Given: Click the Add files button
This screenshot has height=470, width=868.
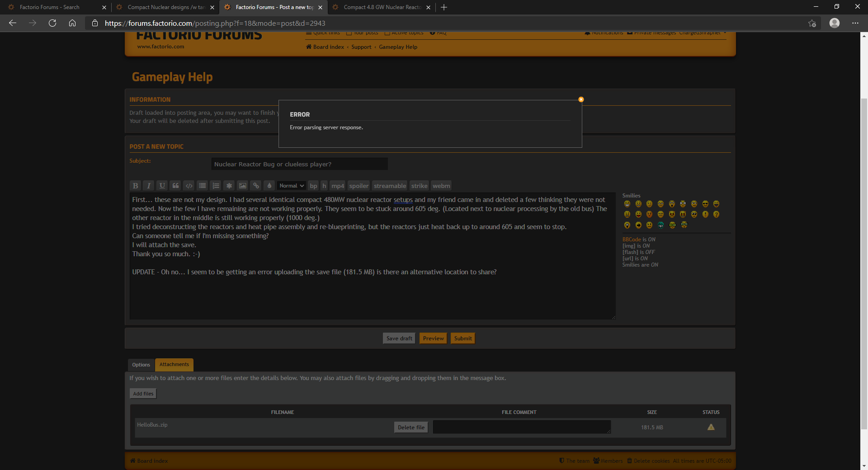Looking at the screenshot, I should tap(143, 394).
